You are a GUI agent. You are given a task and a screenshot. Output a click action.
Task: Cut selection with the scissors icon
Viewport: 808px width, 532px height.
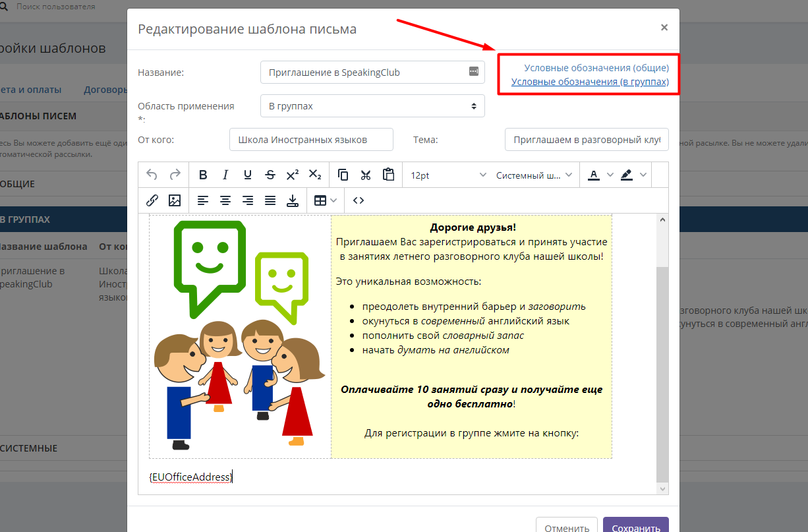(x=366, y=175)
